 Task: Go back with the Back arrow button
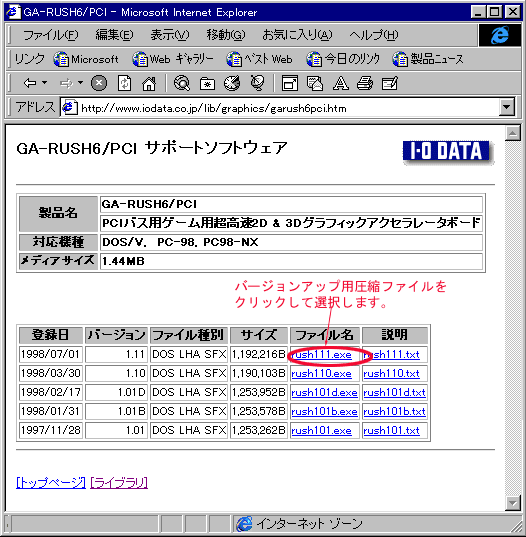pos(30,83)
